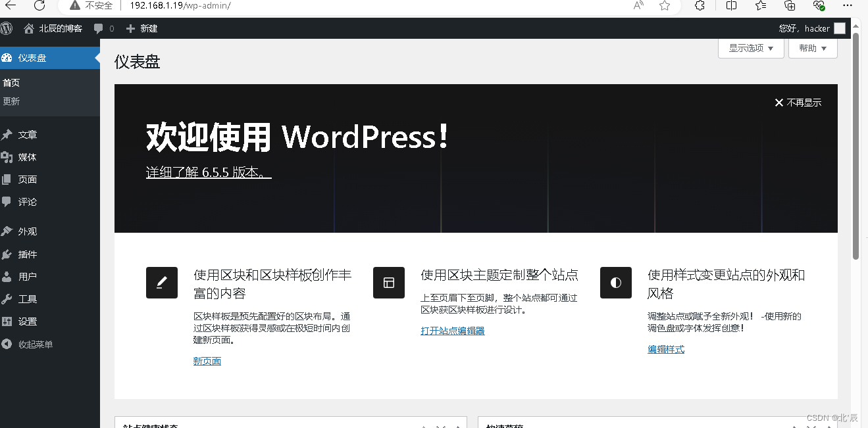Click the 使用样式变更站点的外观和风格 heading

click(727, 284)
